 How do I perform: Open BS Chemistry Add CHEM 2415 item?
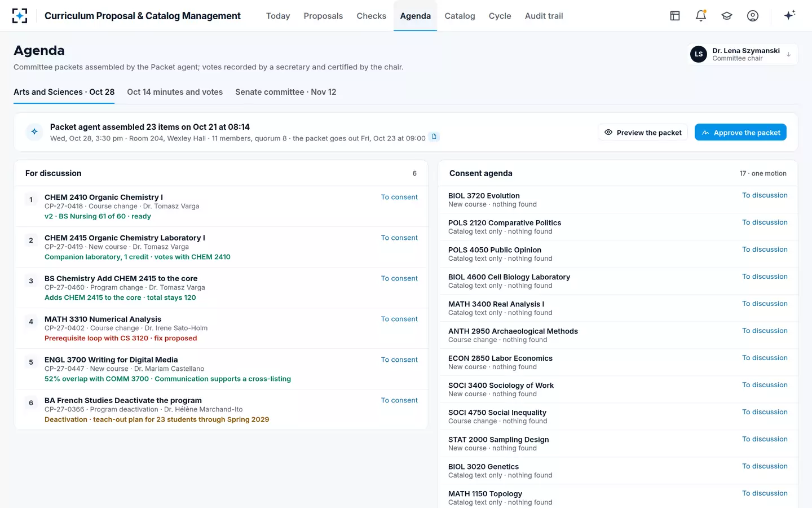[121, 278]
